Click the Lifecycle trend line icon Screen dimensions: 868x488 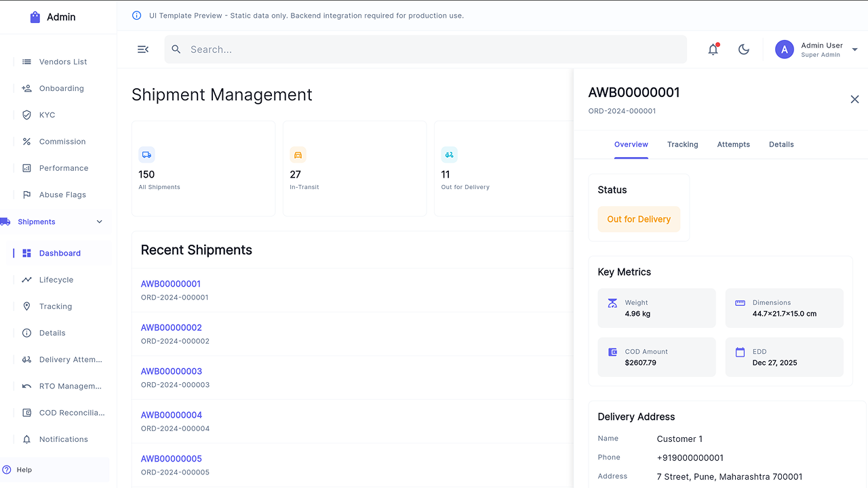pyautogui.click(x=26, y=280)
